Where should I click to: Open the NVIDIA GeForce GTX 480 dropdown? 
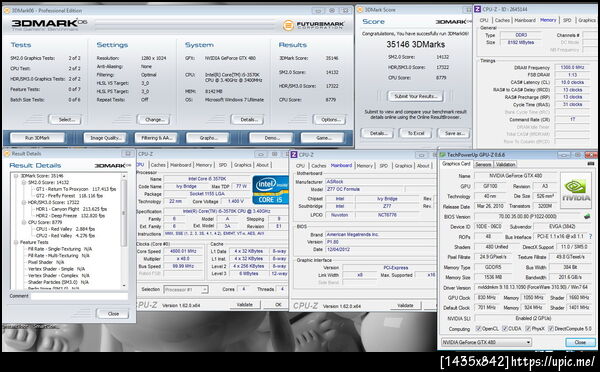point(486,342)
